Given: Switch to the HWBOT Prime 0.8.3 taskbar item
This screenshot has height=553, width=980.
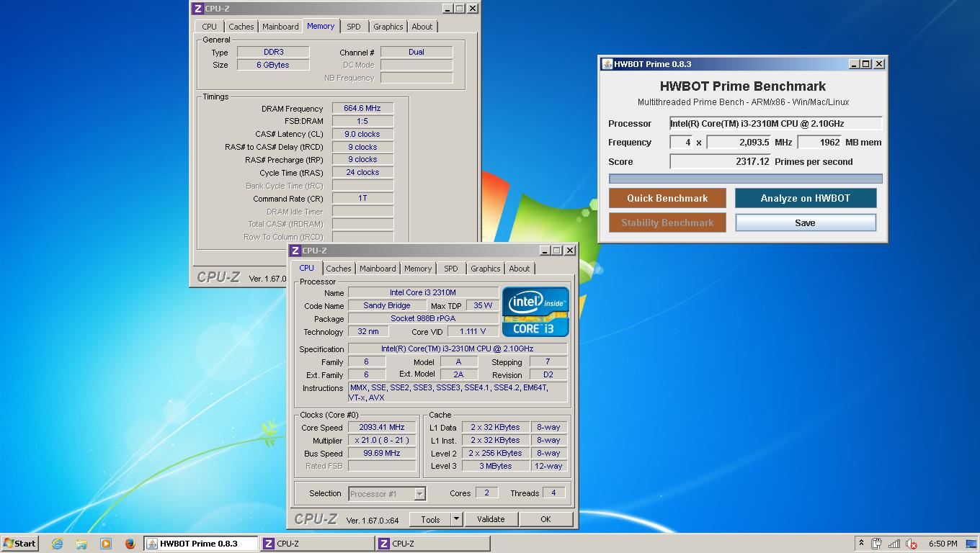Looking at the screenshot, I should [201, 544].
